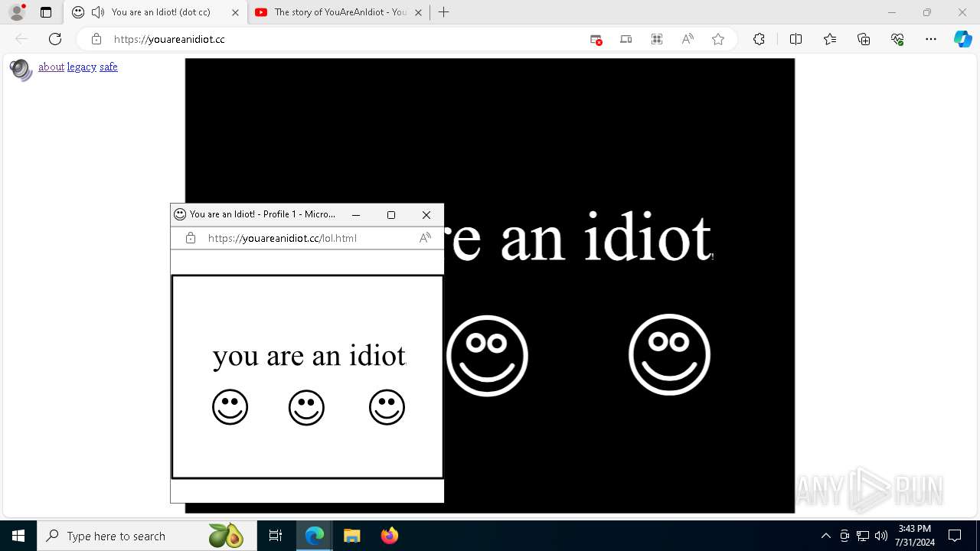
Task: Add this page to favorites with the star
Action: (718, 39)
